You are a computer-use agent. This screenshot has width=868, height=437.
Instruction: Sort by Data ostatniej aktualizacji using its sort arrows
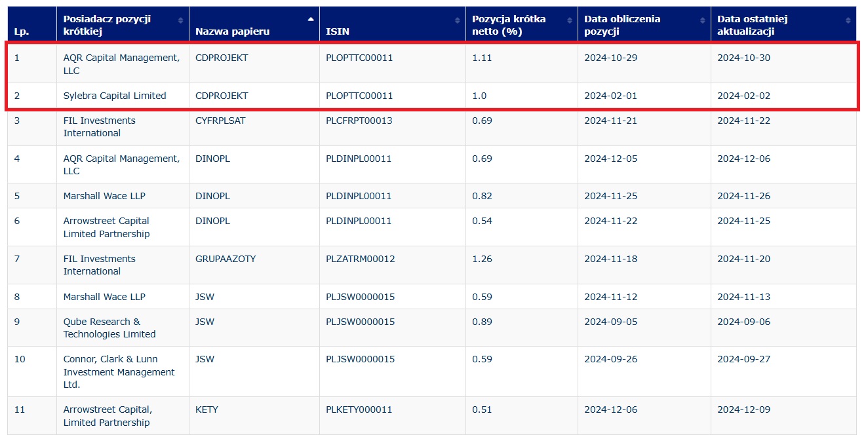click(848, 21)
